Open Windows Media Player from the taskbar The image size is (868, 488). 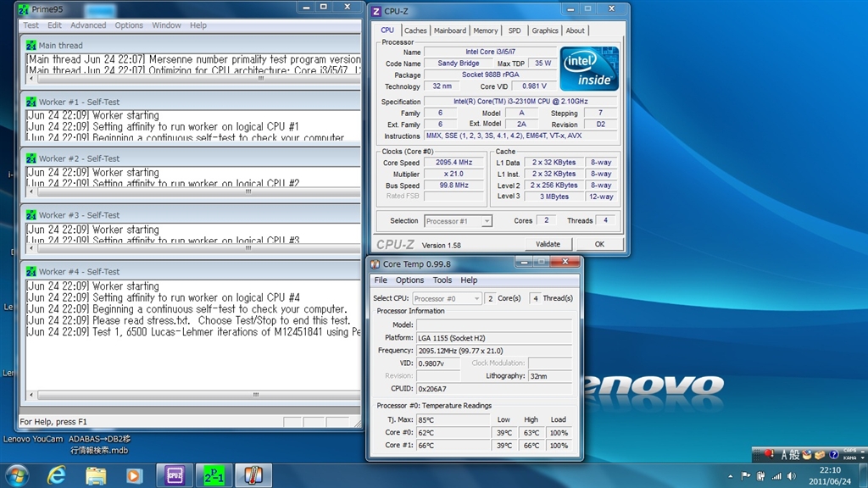[134, 474]
